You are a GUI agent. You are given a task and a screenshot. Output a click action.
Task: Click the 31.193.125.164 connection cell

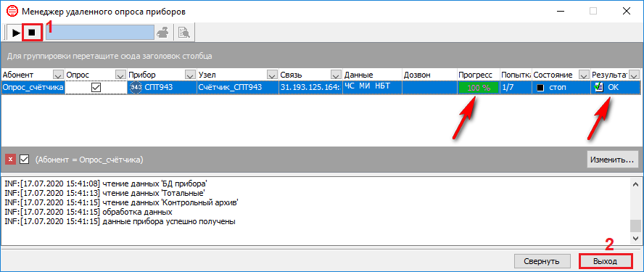[310, 88]
